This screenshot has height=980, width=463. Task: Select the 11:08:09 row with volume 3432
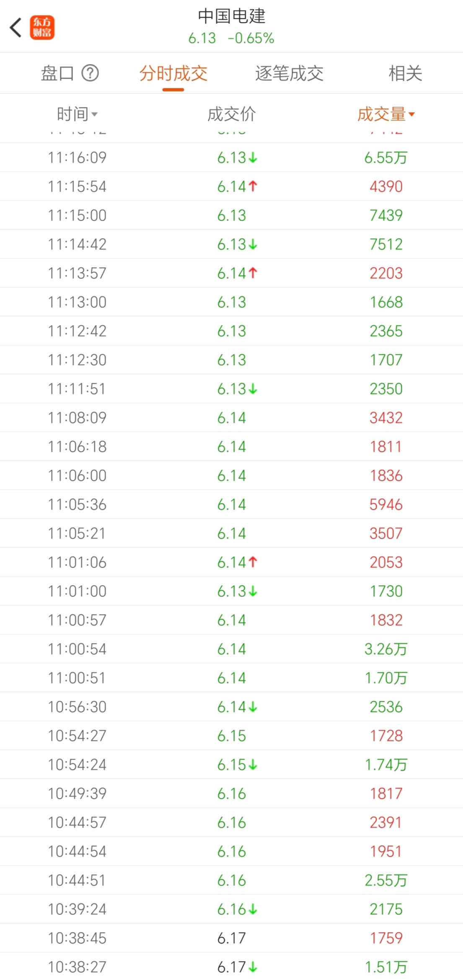point(231,417)
